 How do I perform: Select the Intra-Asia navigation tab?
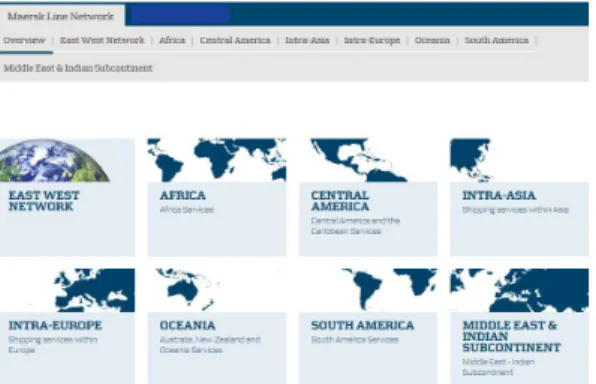(x=307, y=40)
